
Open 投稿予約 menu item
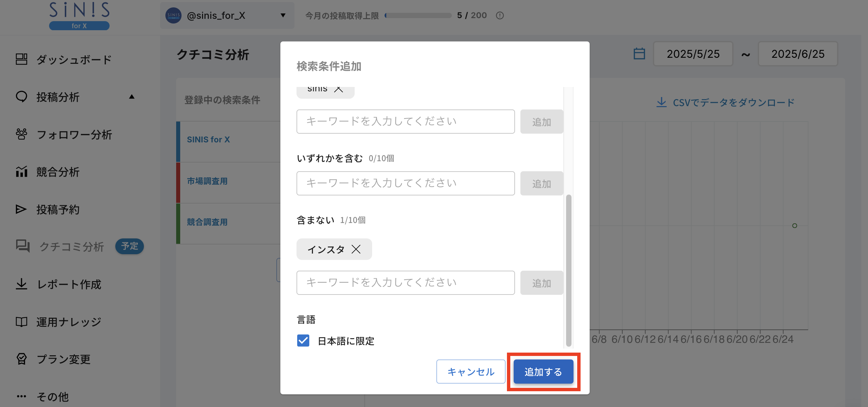57,210
